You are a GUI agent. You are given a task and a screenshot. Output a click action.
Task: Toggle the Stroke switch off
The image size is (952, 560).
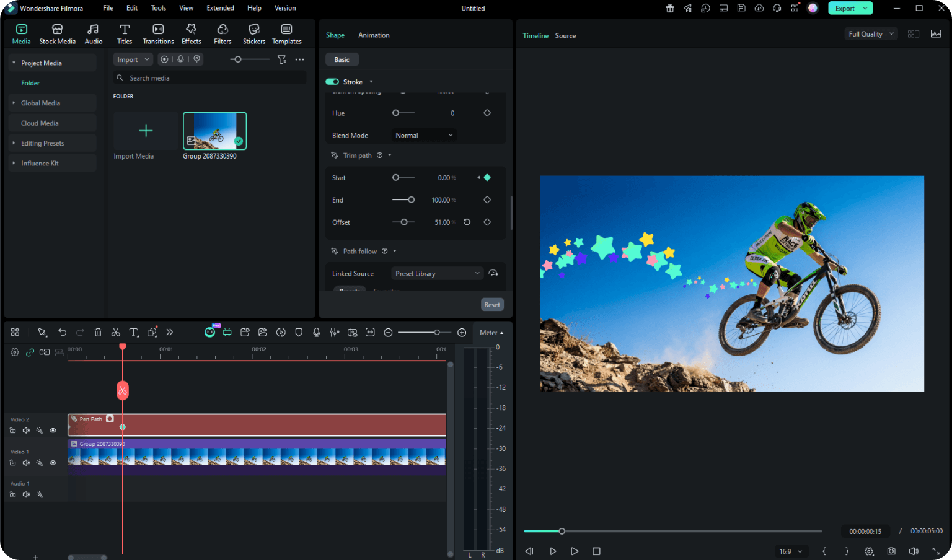332,82
